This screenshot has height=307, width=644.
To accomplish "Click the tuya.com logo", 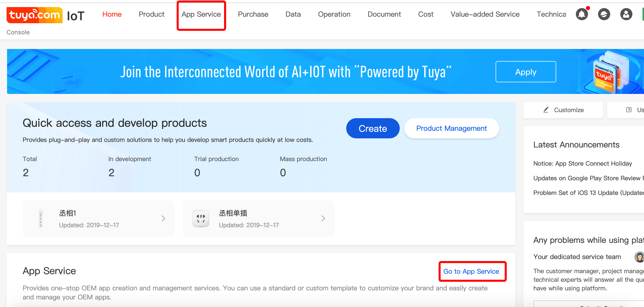I will tap(35, 15).
